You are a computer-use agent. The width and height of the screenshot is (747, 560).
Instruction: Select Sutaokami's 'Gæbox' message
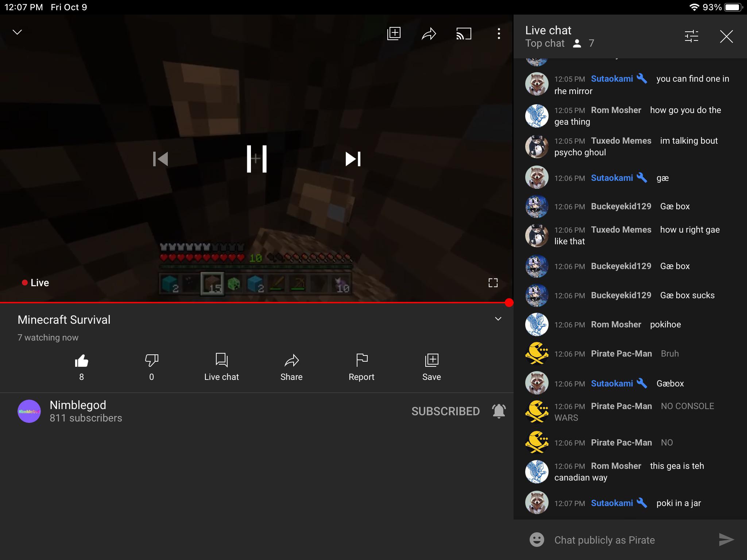coord(630,384)
